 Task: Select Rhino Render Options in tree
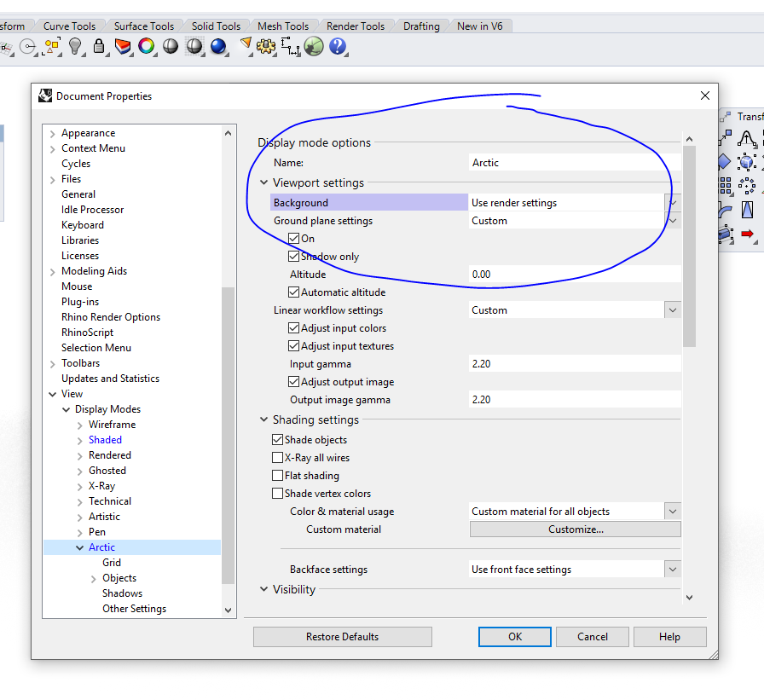[111, 317]
